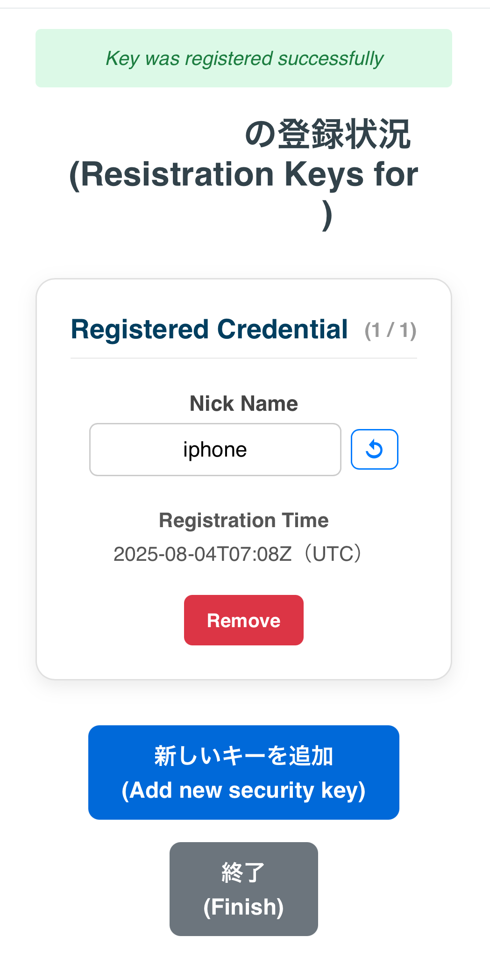The height and width of the screenshot is (980, 490).
Task: Click the 新しいキーを追加 button text
Action: pyautogui.click(x=243, y=756)
